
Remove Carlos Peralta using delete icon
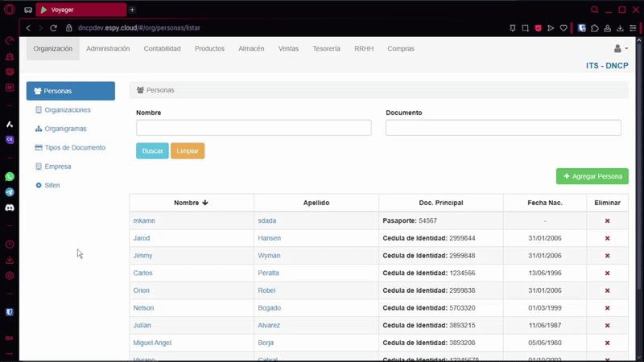click(x=607, y=273)
